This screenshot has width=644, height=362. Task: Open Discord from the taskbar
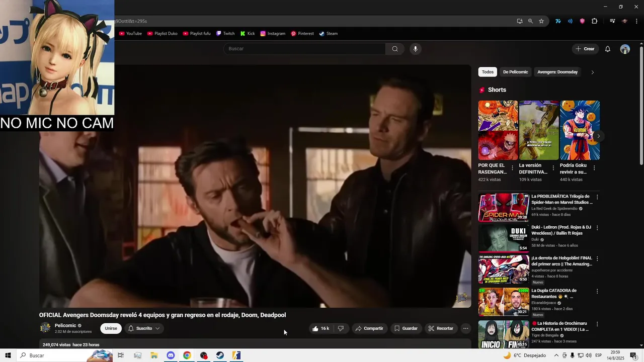(x=171, y=355)
